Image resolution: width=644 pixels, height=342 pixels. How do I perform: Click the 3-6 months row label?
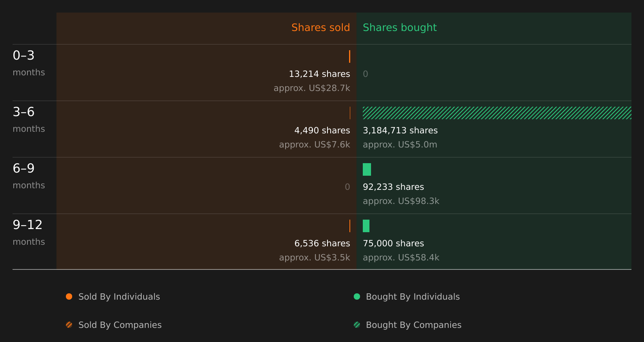29,119
